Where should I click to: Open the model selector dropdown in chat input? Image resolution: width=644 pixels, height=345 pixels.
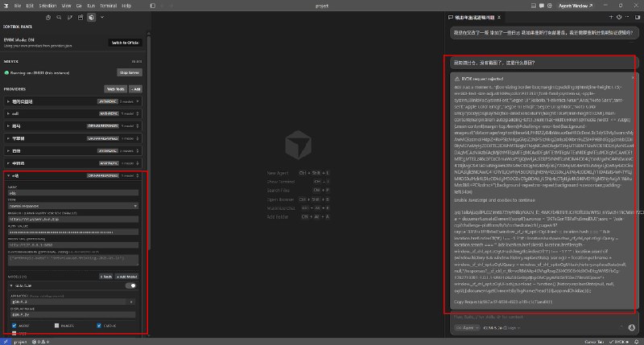click(502, 328)
